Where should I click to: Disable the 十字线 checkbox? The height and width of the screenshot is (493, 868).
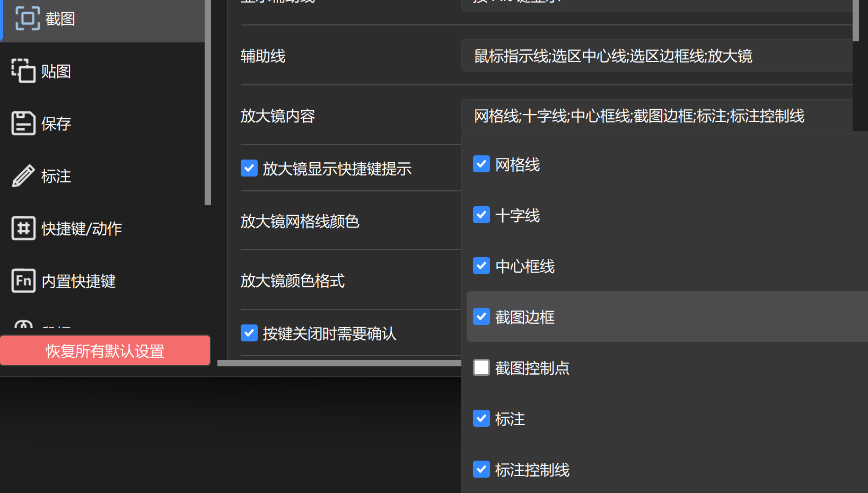(481, 215)
